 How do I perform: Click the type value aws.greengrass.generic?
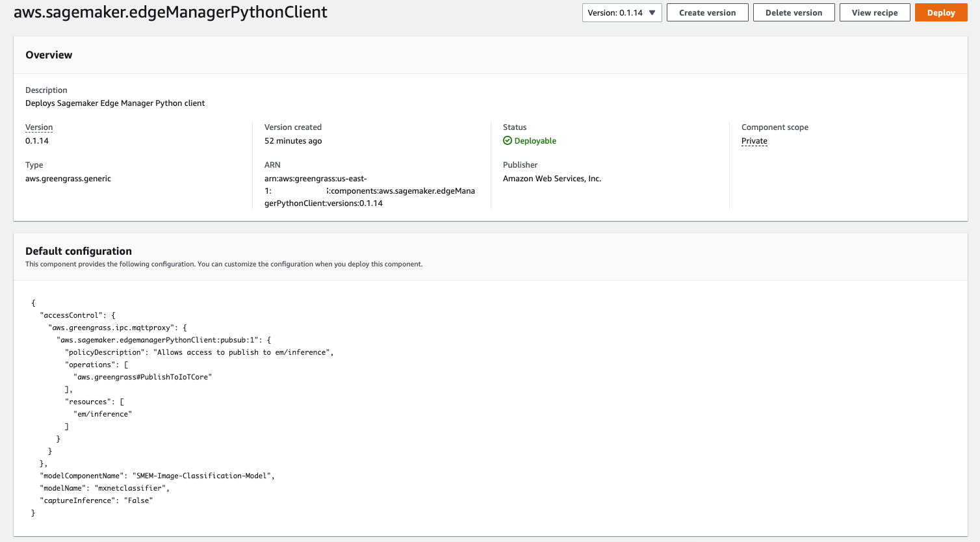pos(68,179)
